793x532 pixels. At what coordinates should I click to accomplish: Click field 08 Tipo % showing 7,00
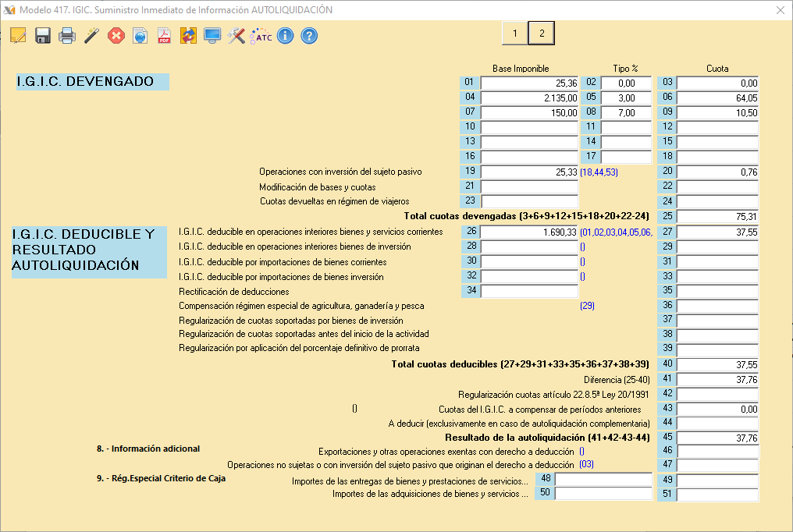pos(626,112)
